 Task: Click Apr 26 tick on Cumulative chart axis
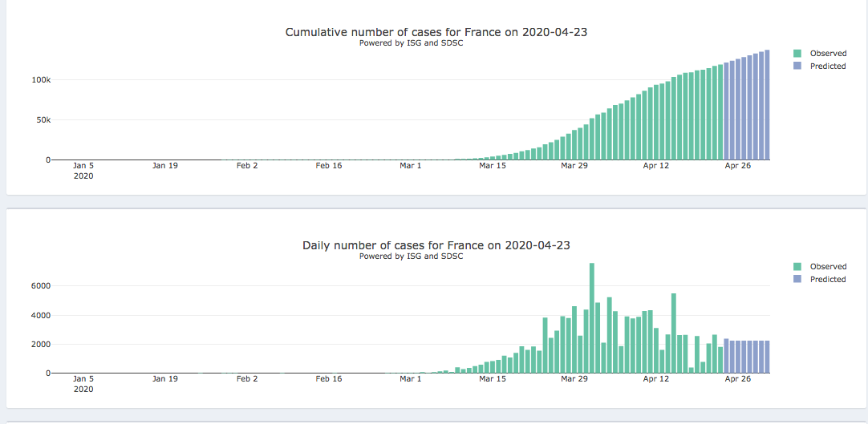click(738, 166)
